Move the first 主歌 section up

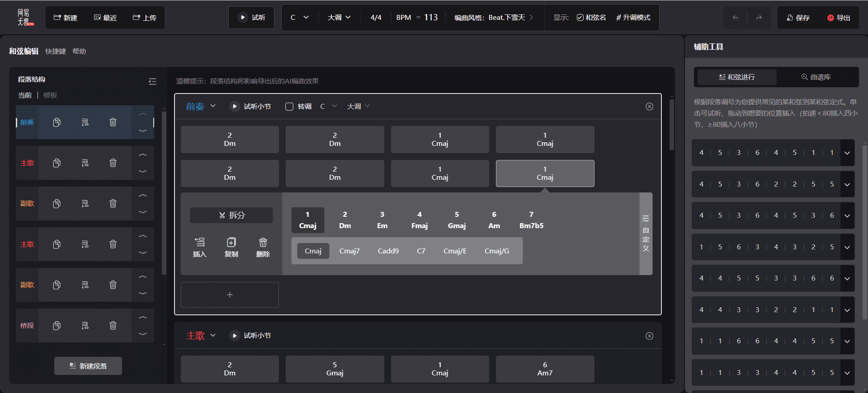pyautogui.click(x=143, y=155)
